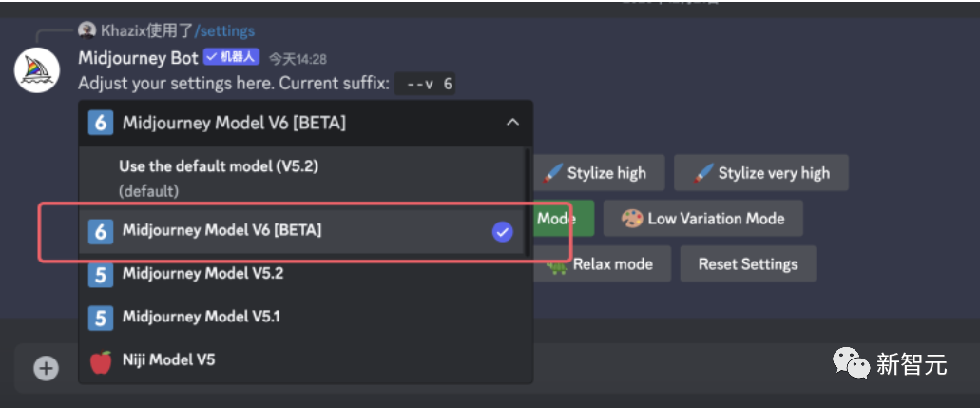This screenshot has width=980, height=408.
Task: Choose Midjourney Model V5.2 from list
Action: click(x=202, y=274)
